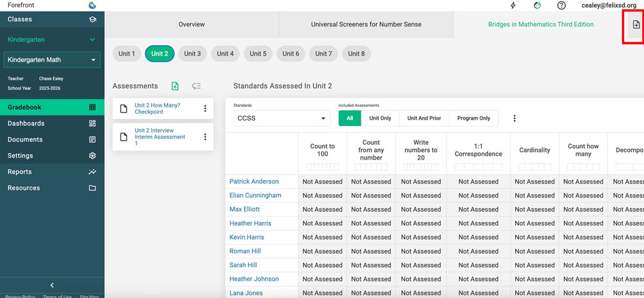Viewport: 644px width, 298px height.
Task: Open the standards table three-dot options menu
Action: (514, 118)
